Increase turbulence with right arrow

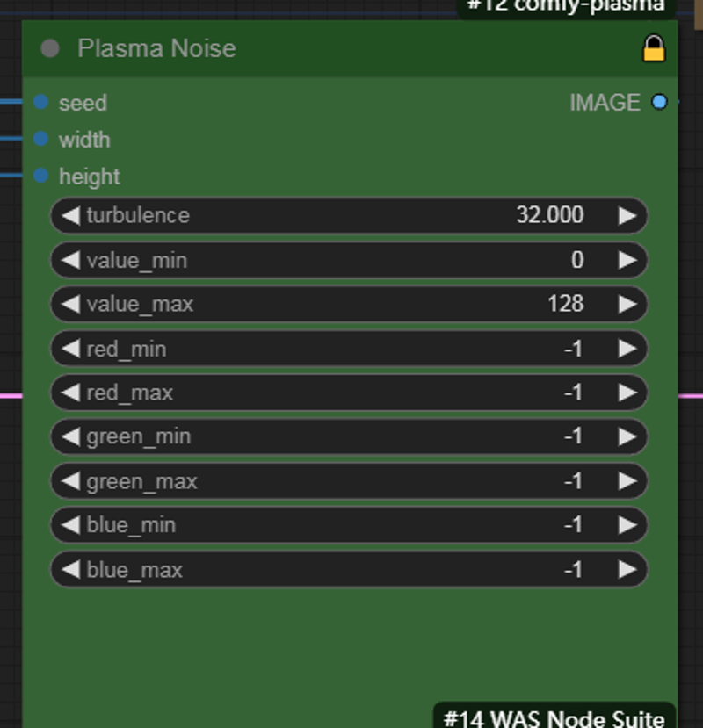pos(627,215)
